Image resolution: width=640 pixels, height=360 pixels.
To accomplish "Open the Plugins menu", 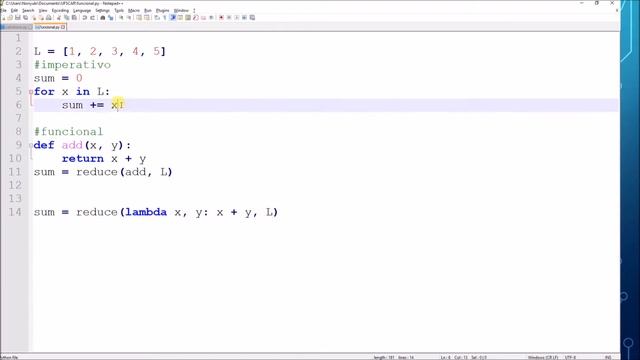I will [x=162, y=10].
